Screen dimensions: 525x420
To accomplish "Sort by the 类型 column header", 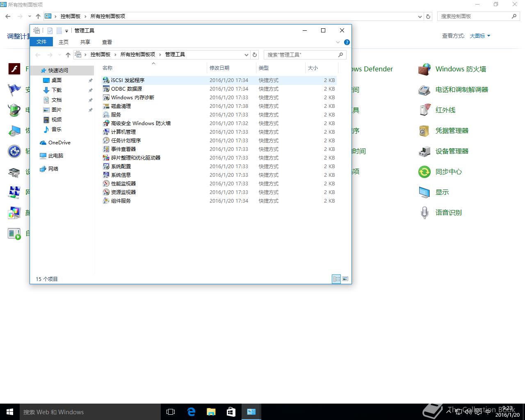I will (281, 68).
